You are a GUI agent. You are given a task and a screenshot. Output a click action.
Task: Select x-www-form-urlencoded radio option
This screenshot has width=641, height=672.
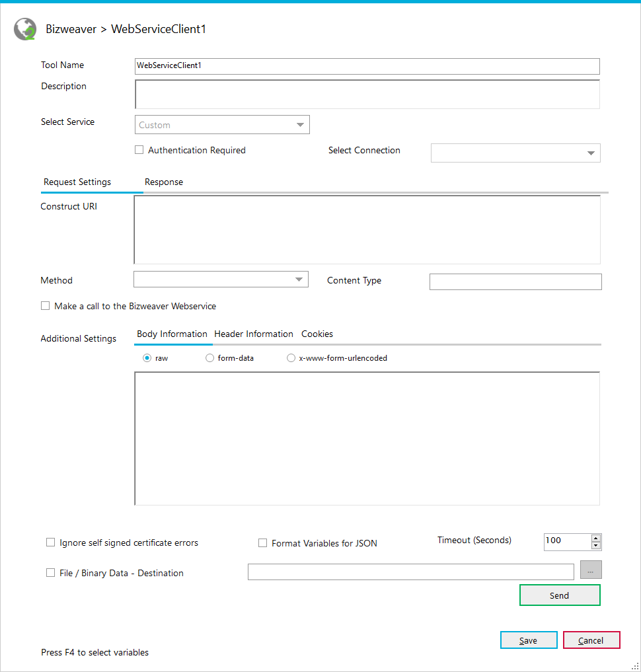[291, 358]
